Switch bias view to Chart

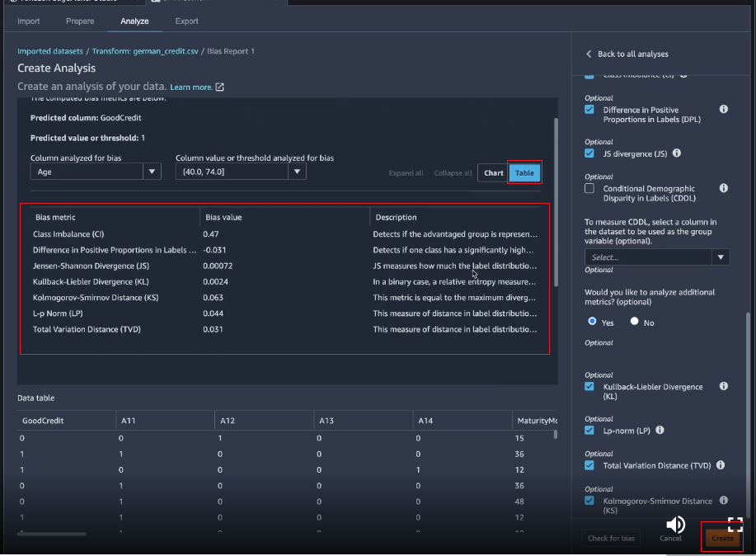tap(493, 173)
